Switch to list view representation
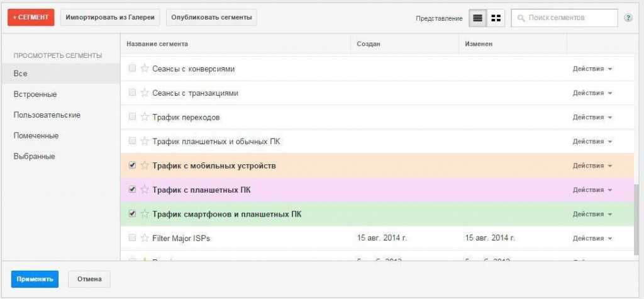The image size is (644, 299). coord(477,18)
